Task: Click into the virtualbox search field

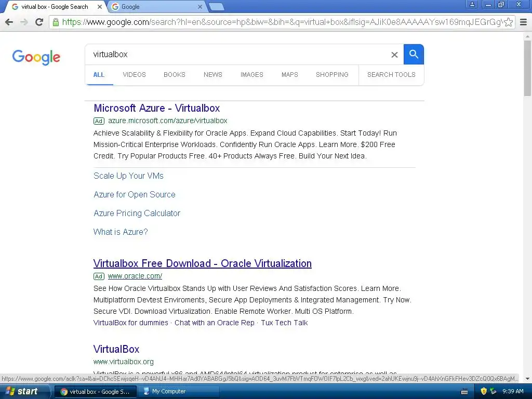Action: (x=237, y=54)
